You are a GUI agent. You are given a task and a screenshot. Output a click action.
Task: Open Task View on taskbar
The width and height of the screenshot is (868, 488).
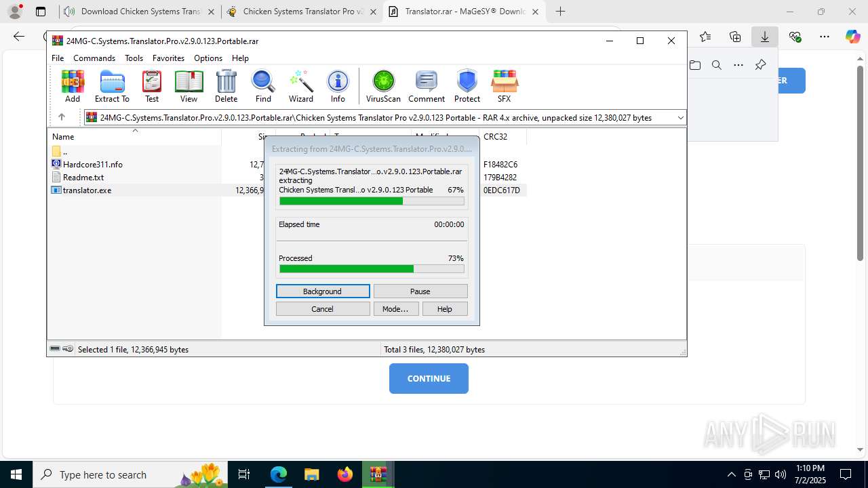pos(245,474)
